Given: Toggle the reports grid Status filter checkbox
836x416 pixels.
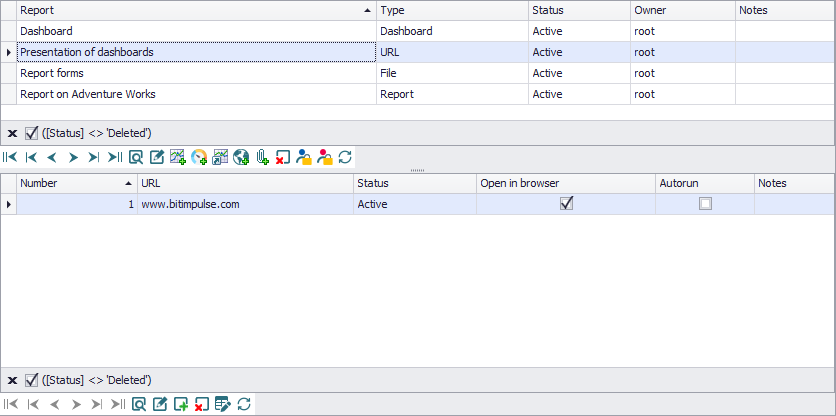Looking at the screenshot, I should click(31, 133).
